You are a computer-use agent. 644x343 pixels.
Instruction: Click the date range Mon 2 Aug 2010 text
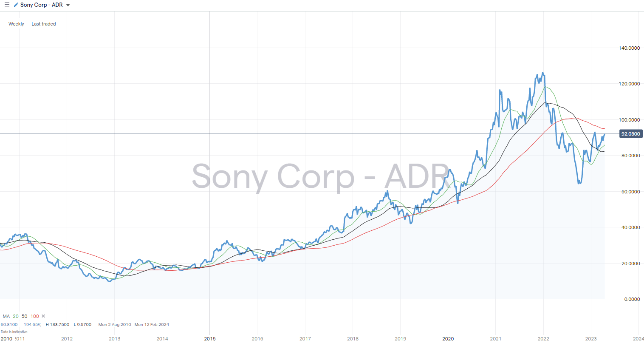[115, 324]
